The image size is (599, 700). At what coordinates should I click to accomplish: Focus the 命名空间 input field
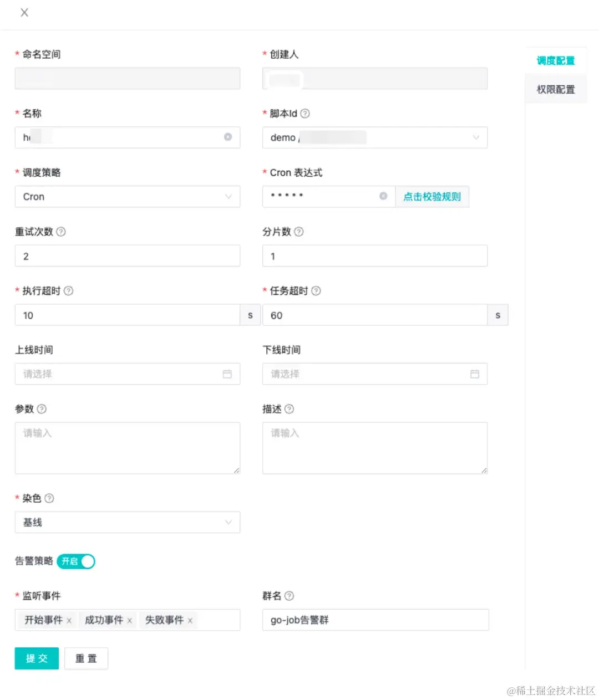pos(128,79)
